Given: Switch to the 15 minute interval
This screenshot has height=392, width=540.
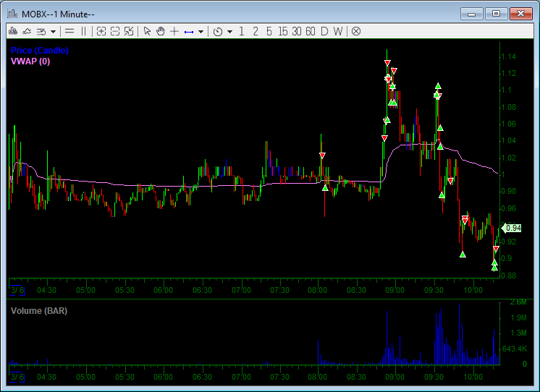Looking at the screenshot, I should tap(283, 32).
